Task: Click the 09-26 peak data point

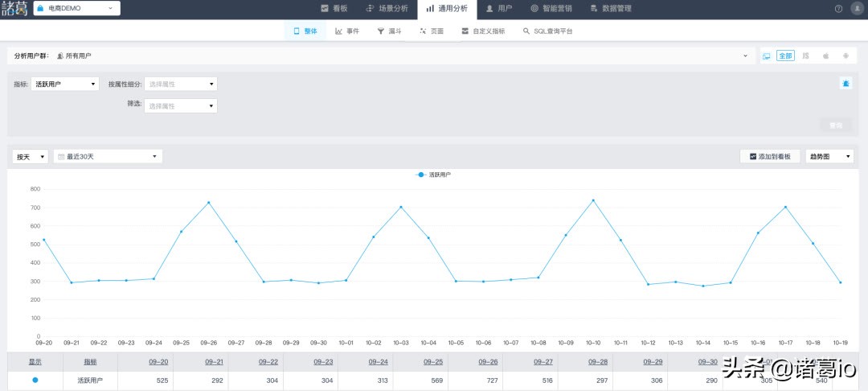Action: click(x=209, y=203)
